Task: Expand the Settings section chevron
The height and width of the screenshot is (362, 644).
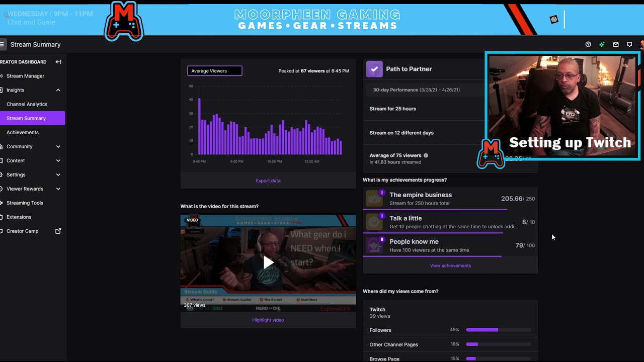Action: 58,174
